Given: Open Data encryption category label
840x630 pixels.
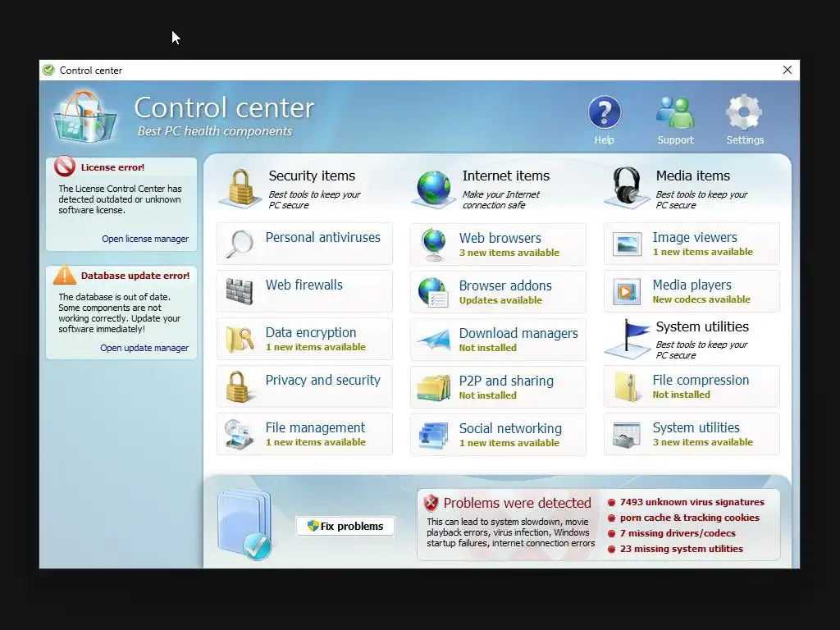Looking at the screenshot, I should pos(311,333).
